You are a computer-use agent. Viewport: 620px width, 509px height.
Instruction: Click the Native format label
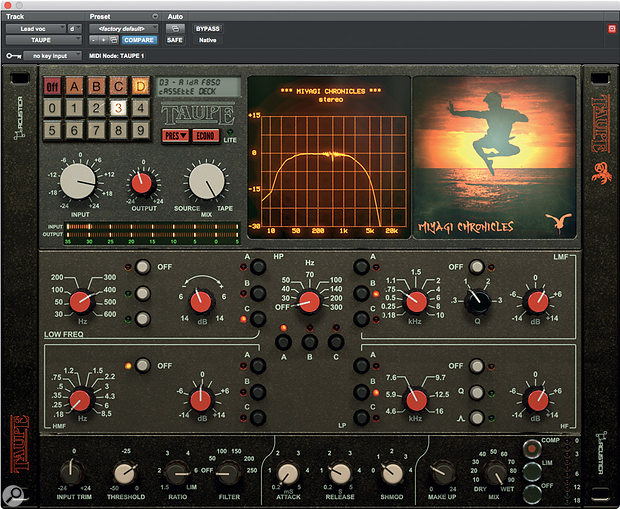[208, 40]
